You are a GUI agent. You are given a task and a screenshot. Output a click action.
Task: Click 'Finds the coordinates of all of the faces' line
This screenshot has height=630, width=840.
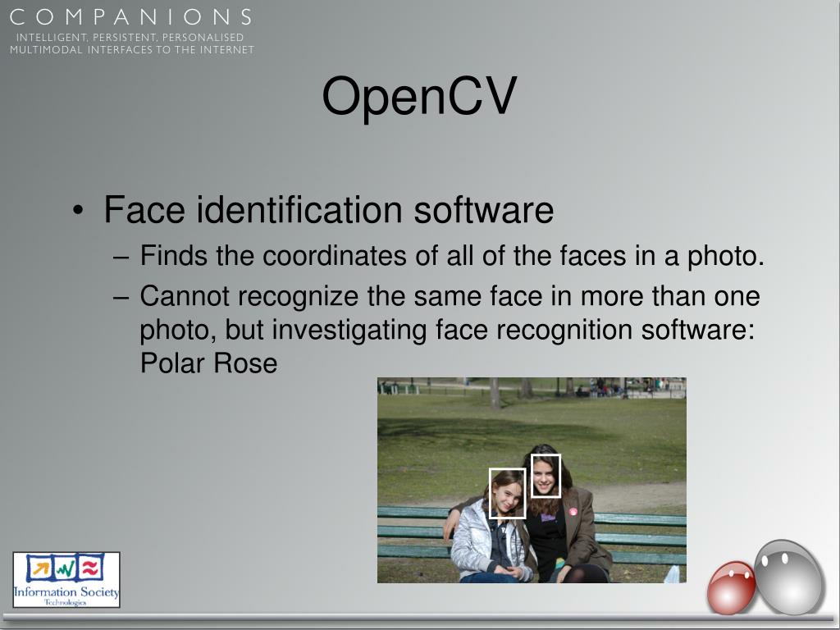coord(452,256)
